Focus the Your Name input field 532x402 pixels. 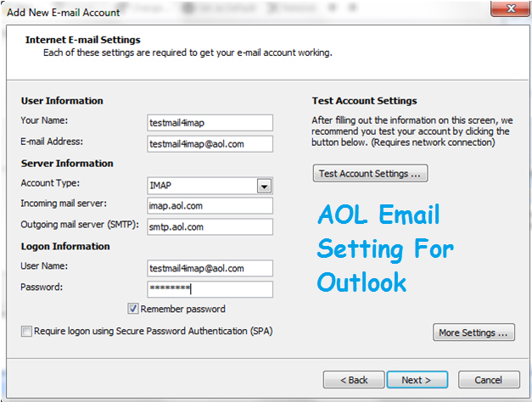click(x=210, y=123)
